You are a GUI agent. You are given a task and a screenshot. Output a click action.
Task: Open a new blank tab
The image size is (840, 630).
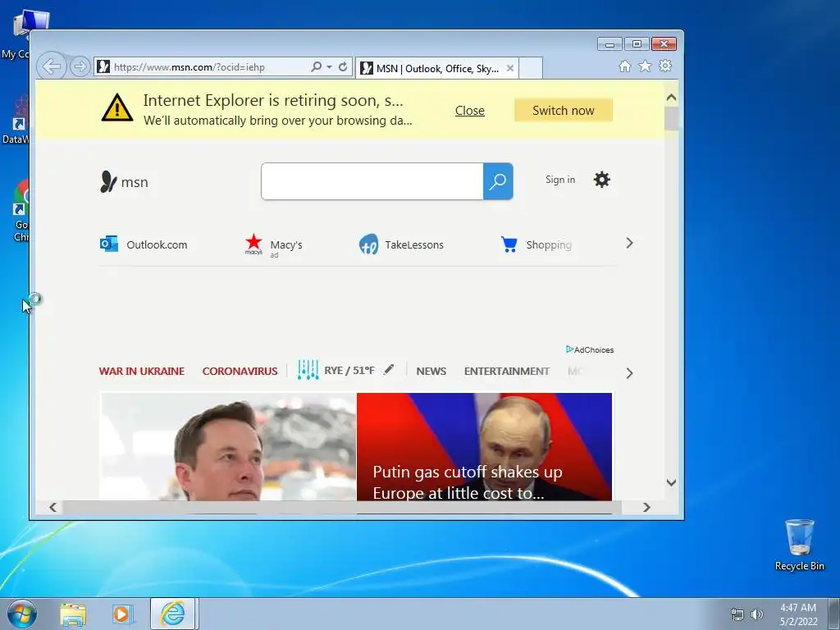pos(531,69)
